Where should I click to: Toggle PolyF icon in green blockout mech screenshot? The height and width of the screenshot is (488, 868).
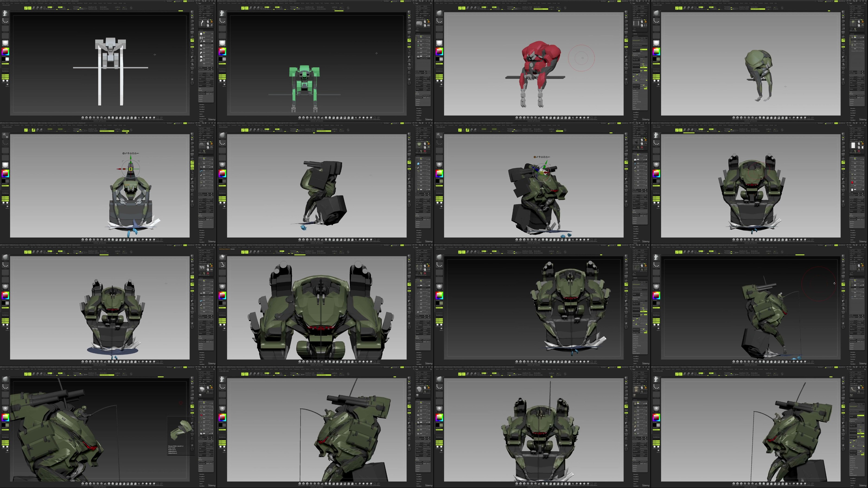pos(409,68)
